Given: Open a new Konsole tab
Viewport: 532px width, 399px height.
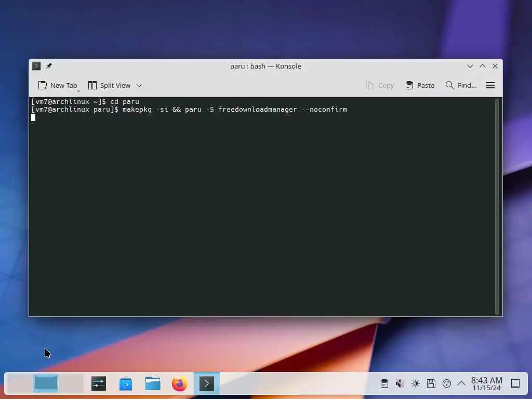Looking at the screenshot, I should (x=57, y=86).
